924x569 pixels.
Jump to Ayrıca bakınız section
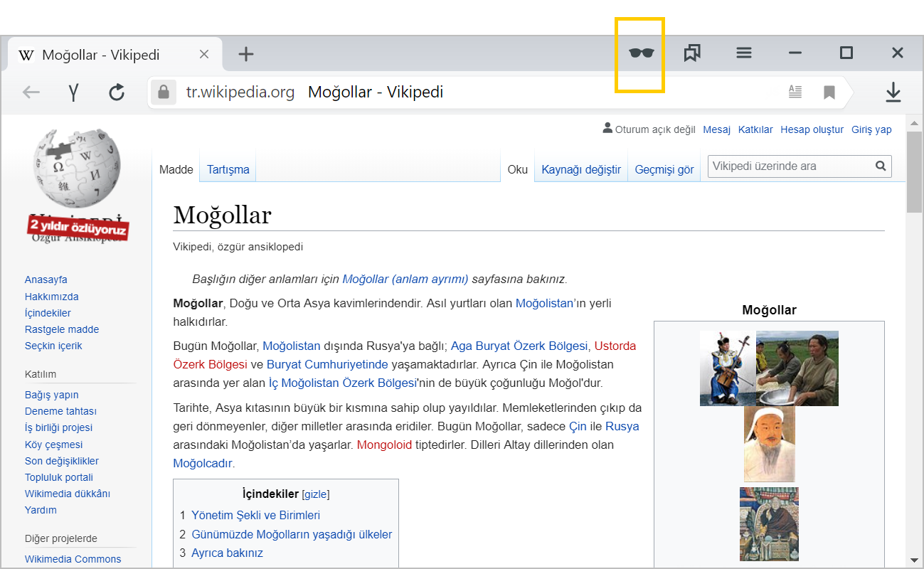pos(227,553)
